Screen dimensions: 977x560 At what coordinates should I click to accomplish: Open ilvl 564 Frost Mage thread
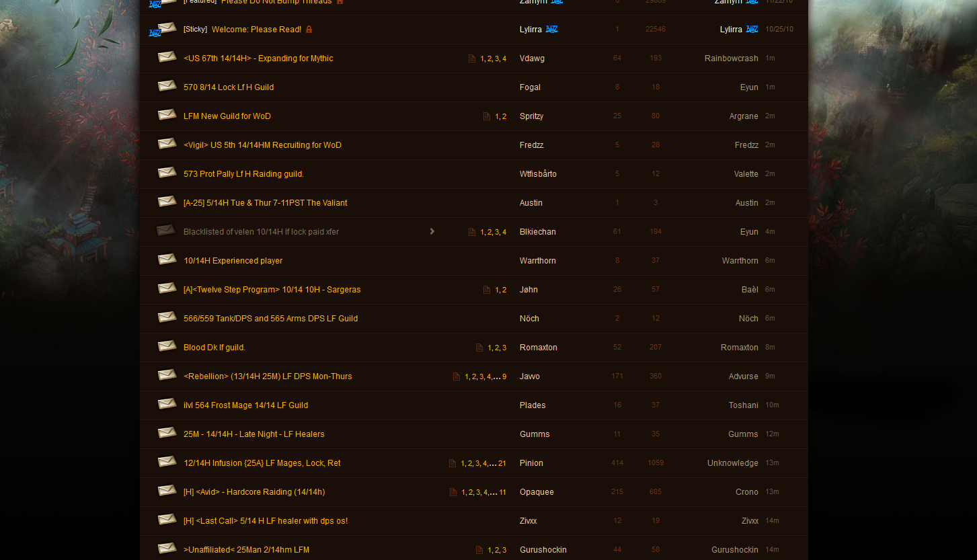(x=245, y=405)
